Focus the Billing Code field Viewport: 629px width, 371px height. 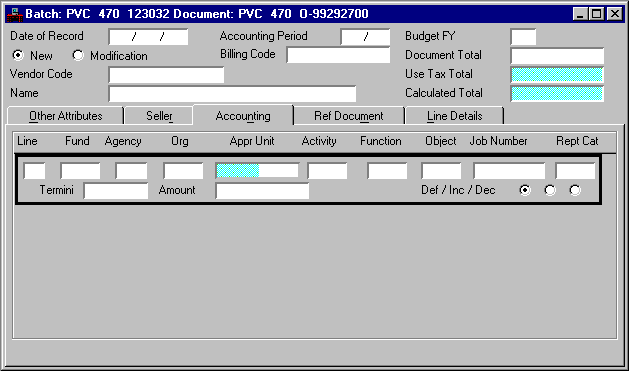tap(338, 55)
